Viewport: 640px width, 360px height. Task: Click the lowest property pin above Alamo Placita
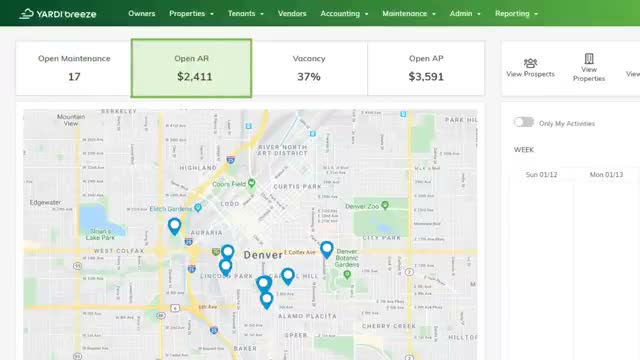(267, 300)
